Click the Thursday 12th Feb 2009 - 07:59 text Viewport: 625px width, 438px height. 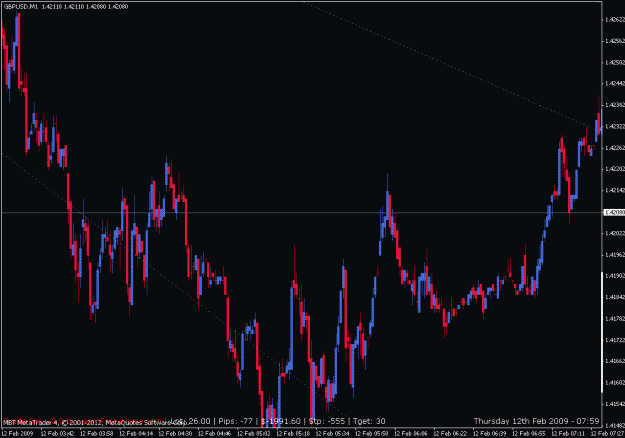point(537,421)
